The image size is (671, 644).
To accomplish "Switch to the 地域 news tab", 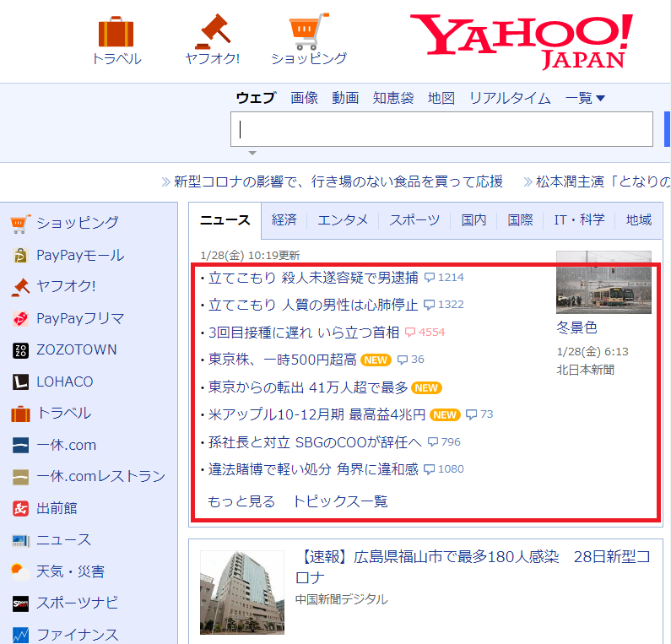I will (638, 220).
